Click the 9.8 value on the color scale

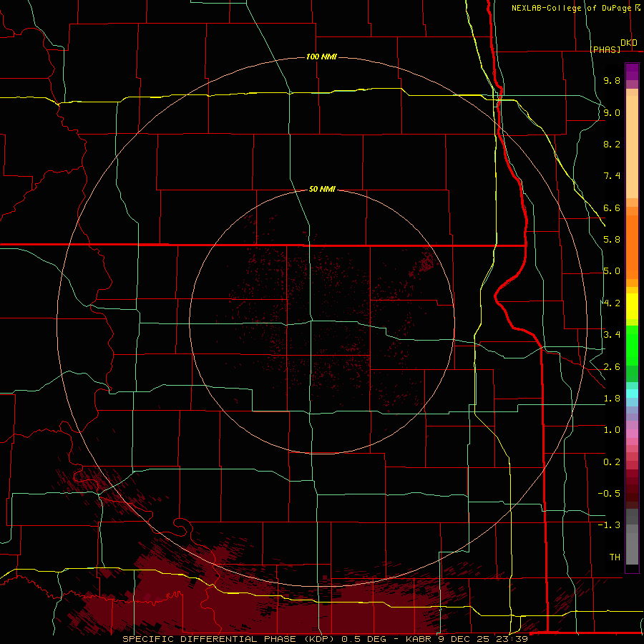[612, 80]
